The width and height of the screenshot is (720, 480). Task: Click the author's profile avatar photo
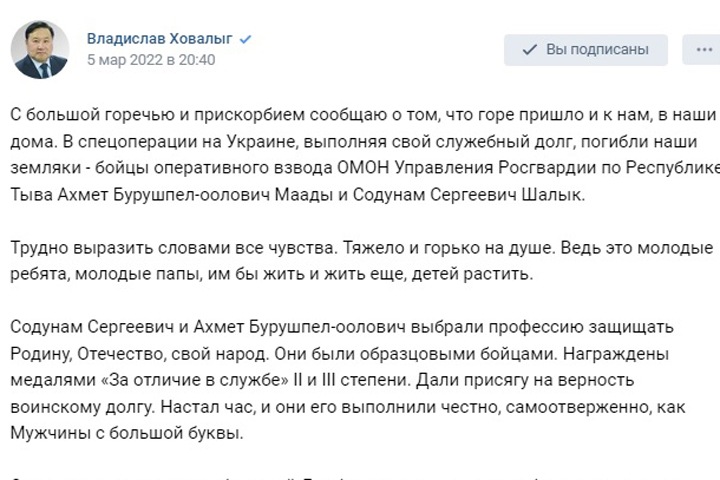40,49
